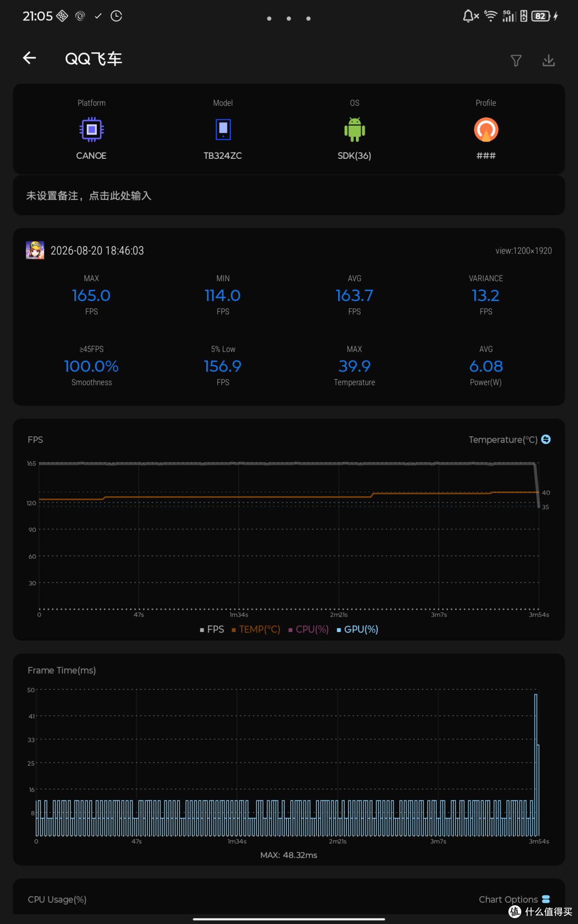Tap the Chart Options label
Image resolution: width=578 pixels, height=924 pixels.
[508, 899]
